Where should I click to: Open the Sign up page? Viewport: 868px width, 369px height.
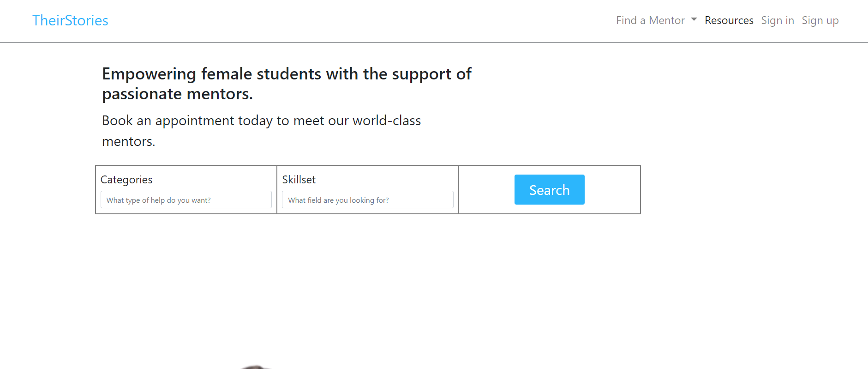[820, 20]
